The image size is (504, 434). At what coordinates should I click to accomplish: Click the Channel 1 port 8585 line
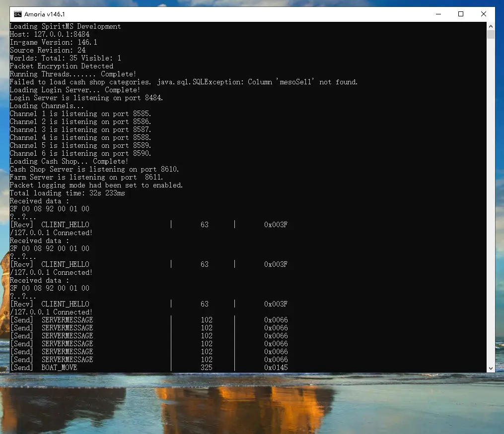point(80,114)
